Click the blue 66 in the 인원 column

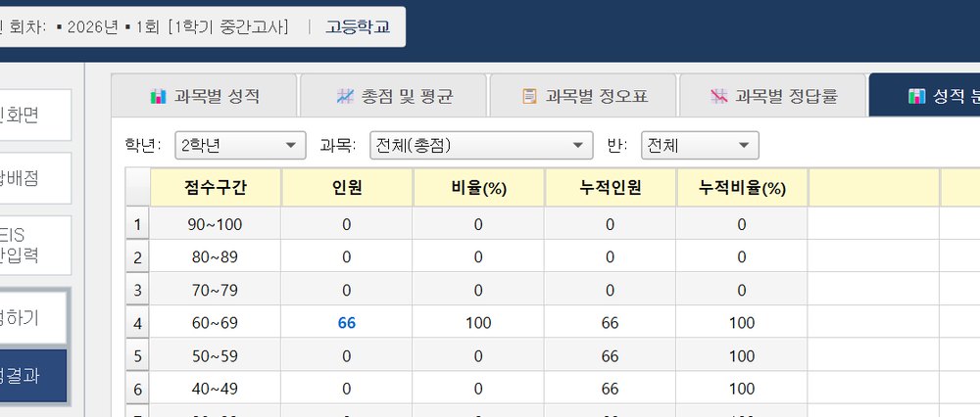347,323
